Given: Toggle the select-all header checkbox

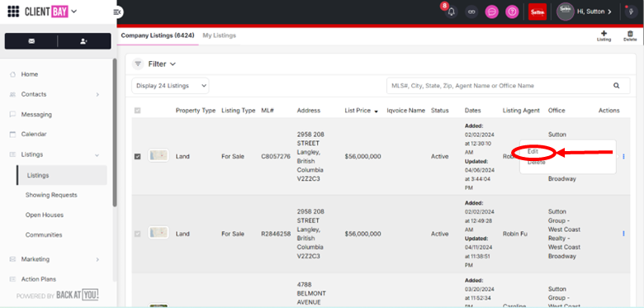Looking at the screenshot, I should point(138,111).
